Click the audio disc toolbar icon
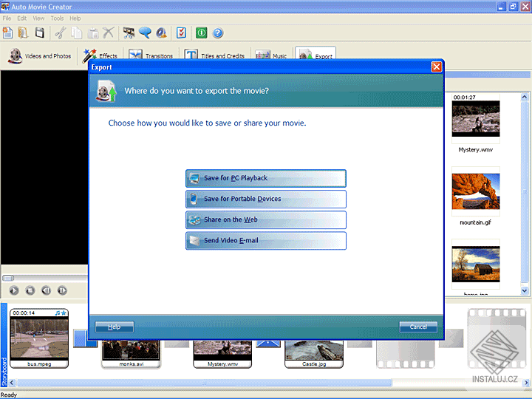Image resolution: width=532 pixels, height=399 pixels. click(161, 33)
